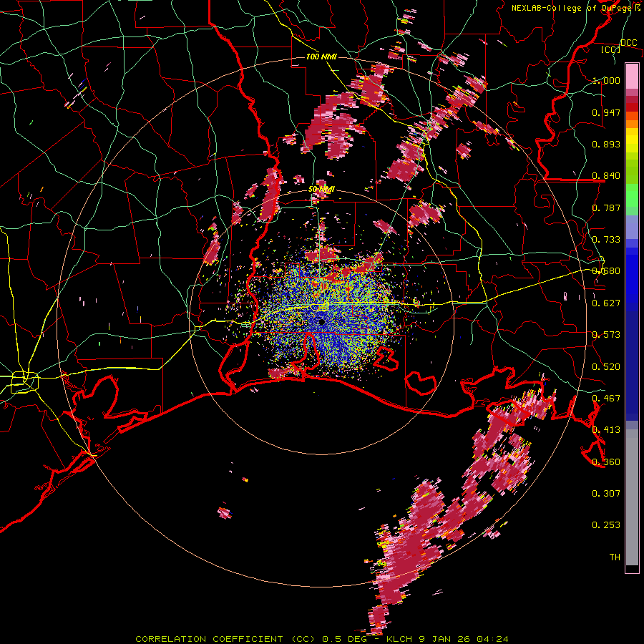
Task: Click the '50 NMI' range ring label
Action: pos(321,190)
